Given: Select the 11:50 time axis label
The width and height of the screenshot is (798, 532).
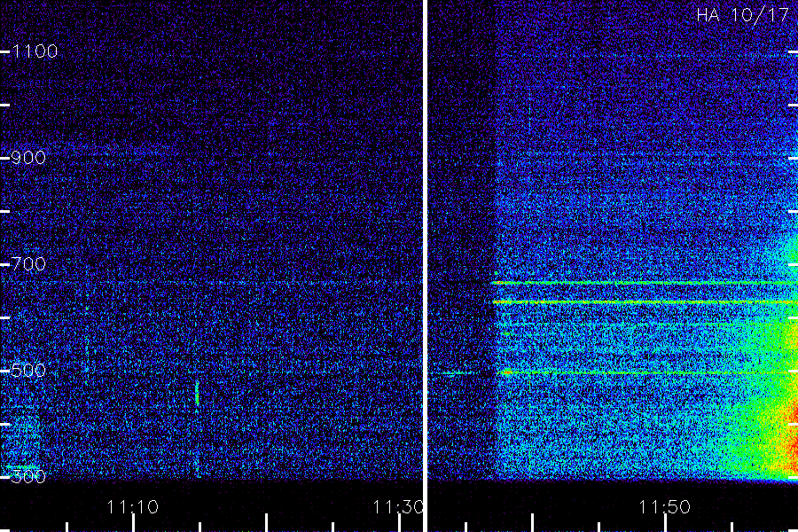Looking at the screenshot, I should point(665,507).
